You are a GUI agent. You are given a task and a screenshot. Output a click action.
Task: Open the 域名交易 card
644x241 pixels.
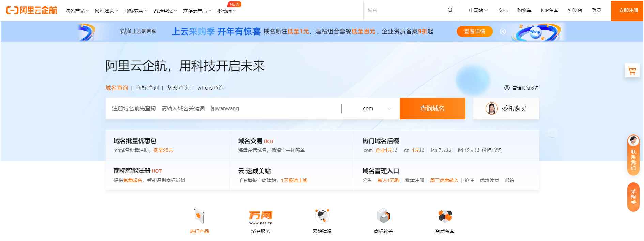click(x=292, y=145)
